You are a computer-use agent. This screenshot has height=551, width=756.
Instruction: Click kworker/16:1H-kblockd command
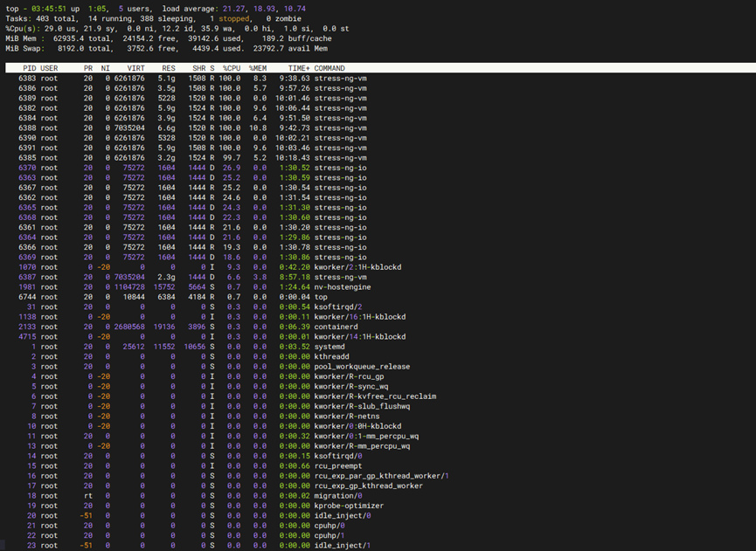click(x=360, y=317)
